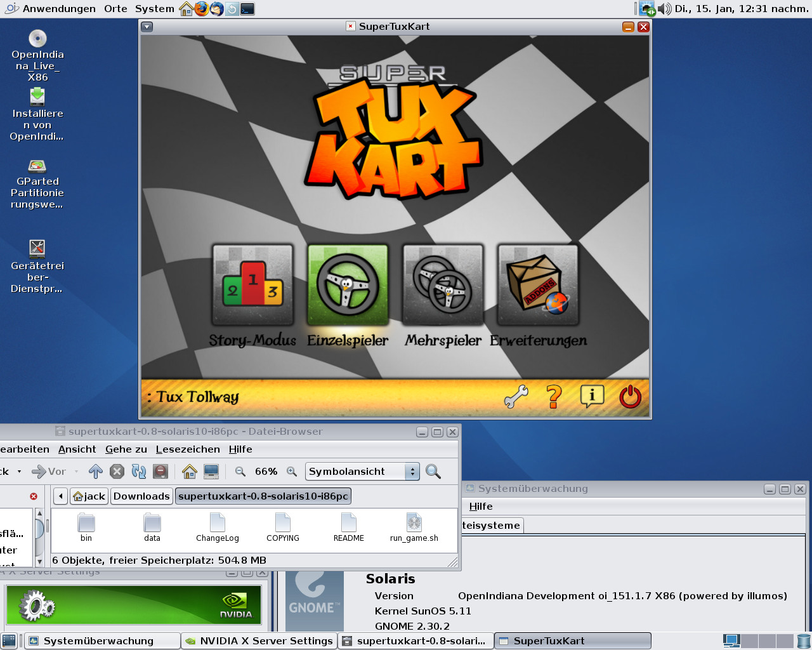Viewport: 812px width, 650px height.
Task: Open Erweiterungen addons box icon
Action: click(x=538, y=285)
